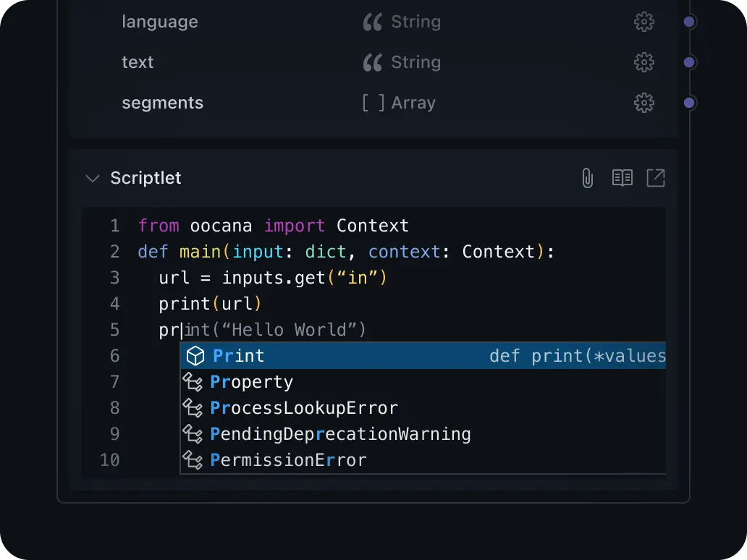The width and height of the screenshot is (747, 560).
Task: Open settings gear next to language input
Action: coord(643,22)
